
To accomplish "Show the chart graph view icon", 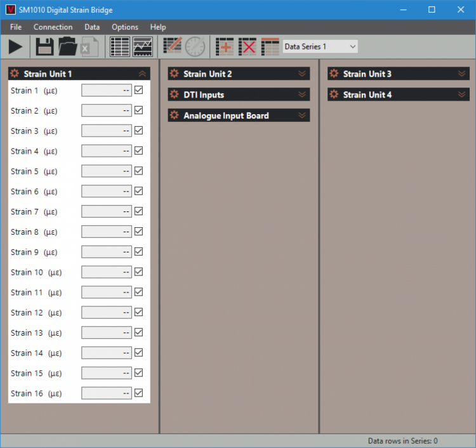I will (x=143, y=47).
